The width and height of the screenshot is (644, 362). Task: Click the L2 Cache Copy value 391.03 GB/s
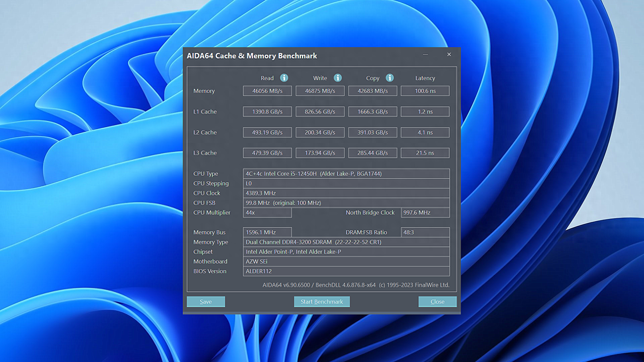[x=373, y=132]
